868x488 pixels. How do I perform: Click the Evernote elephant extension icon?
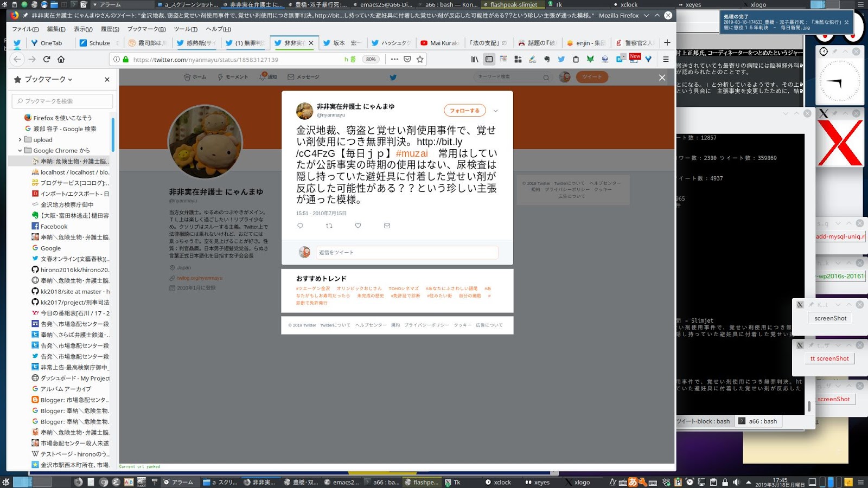coord(547,59)
